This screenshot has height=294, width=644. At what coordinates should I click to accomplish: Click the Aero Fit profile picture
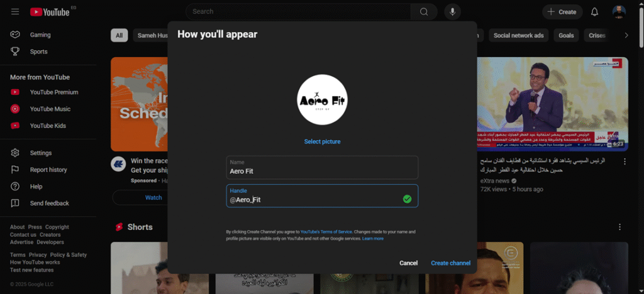[322, 100]
